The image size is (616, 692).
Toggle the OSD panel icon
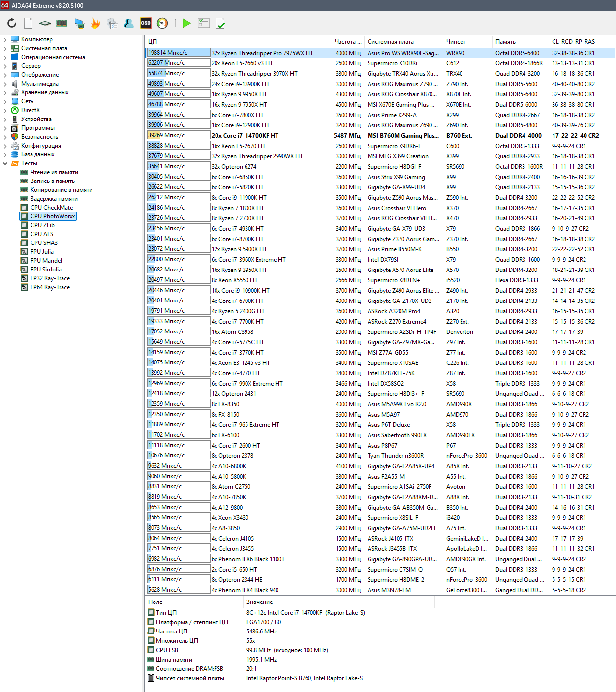click(x=146, y=23)
